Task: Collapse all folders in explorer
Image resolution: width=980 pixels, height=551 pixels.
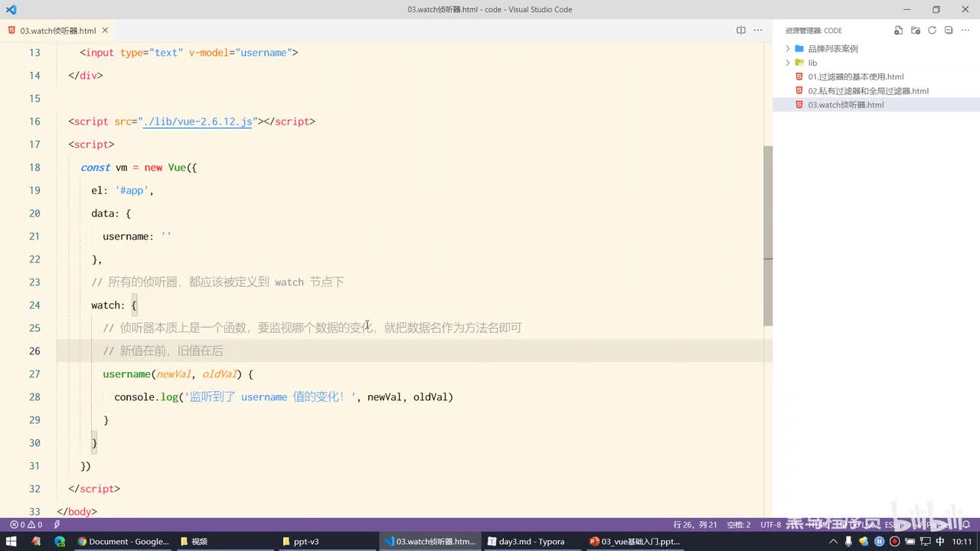Action: coord(949,31)
